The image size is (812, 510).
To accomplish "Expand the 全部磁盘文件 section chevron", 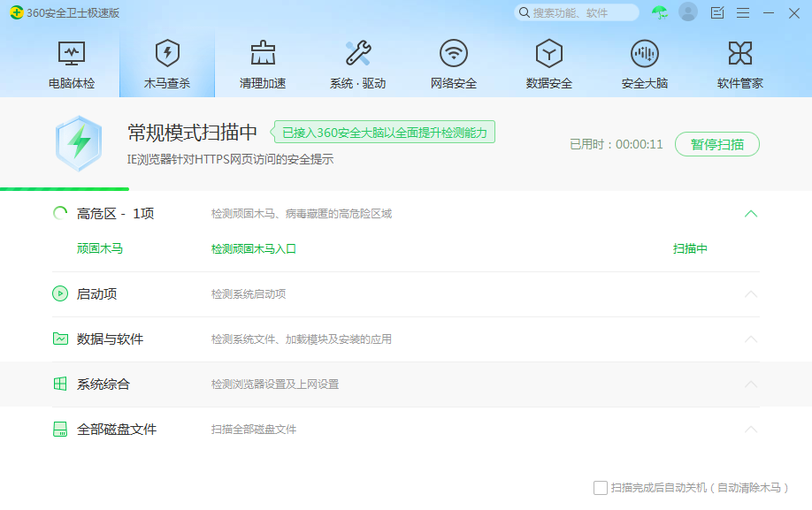I will [x=751, y=429].
